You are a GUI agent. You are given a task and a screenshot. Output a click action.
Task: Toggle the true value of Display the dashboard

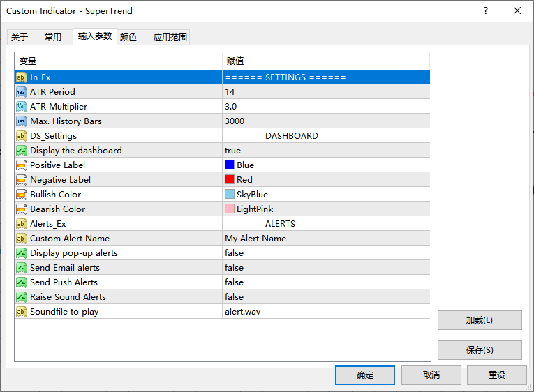tap(326, 151)
